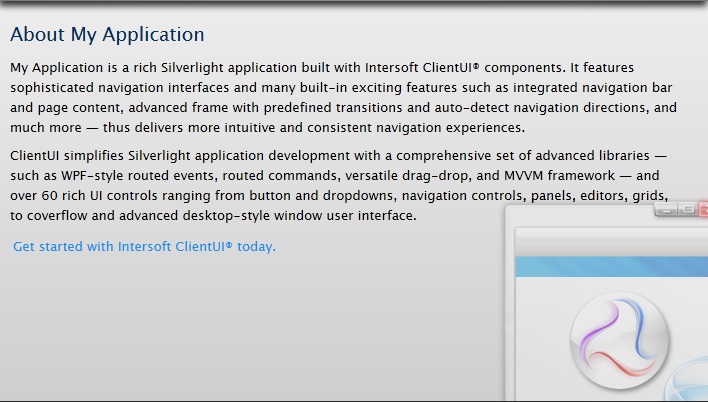
Task: Click the gray title bar of preview window
Action: tap(611, 242)
